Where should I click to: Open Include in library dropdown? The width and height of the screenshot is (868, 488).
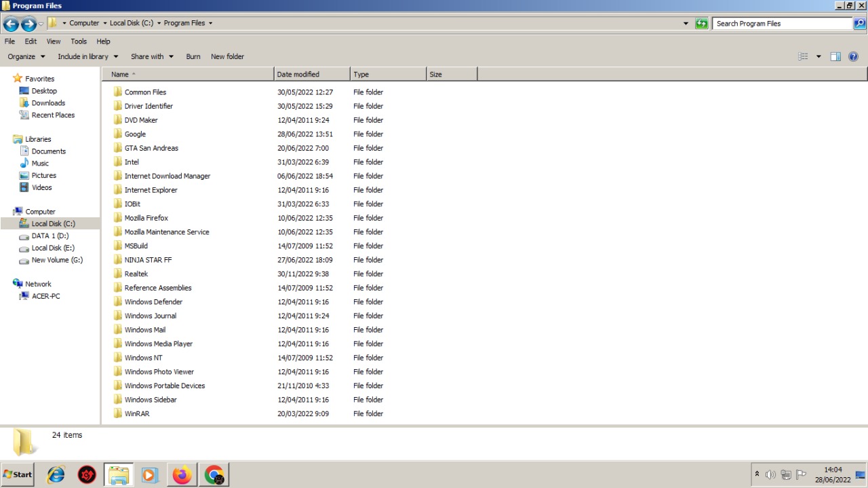(87, 57)
